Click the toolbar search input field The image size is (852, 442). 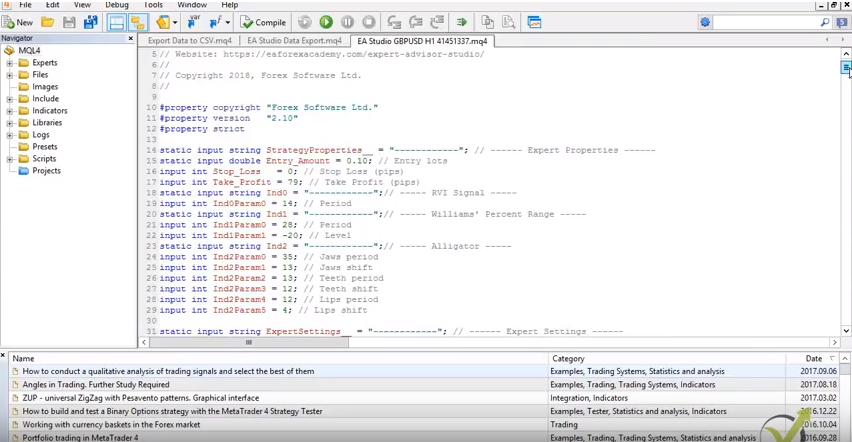click(x=766, y=22)
